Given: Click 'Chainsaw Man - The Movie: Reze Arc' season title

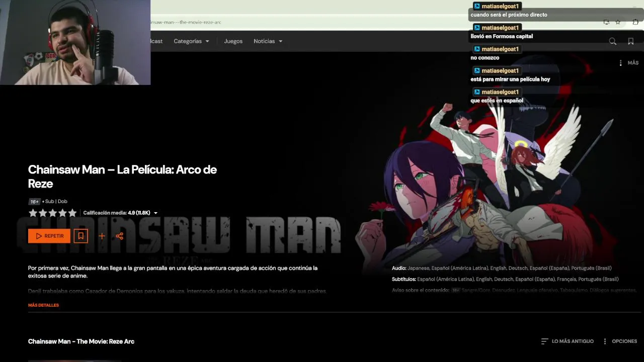Looking at the screenshot, I should [x=81, y=341].
